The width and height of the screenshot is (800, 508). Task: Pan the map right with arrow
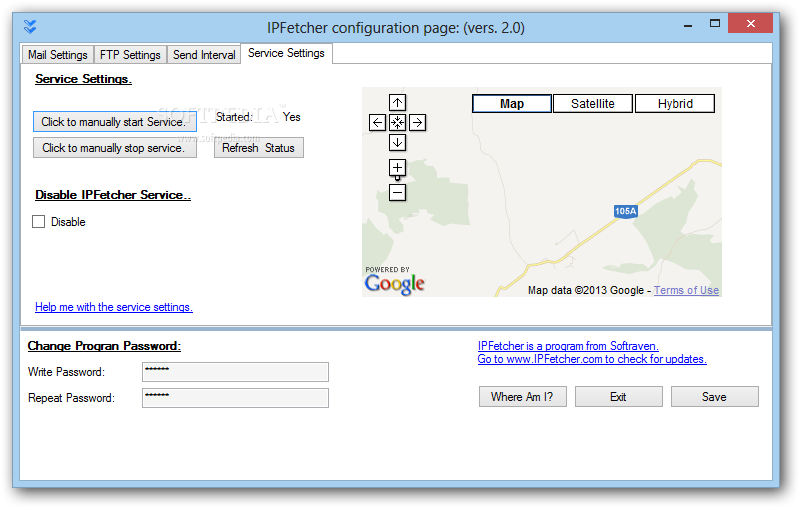coord(417,122)
